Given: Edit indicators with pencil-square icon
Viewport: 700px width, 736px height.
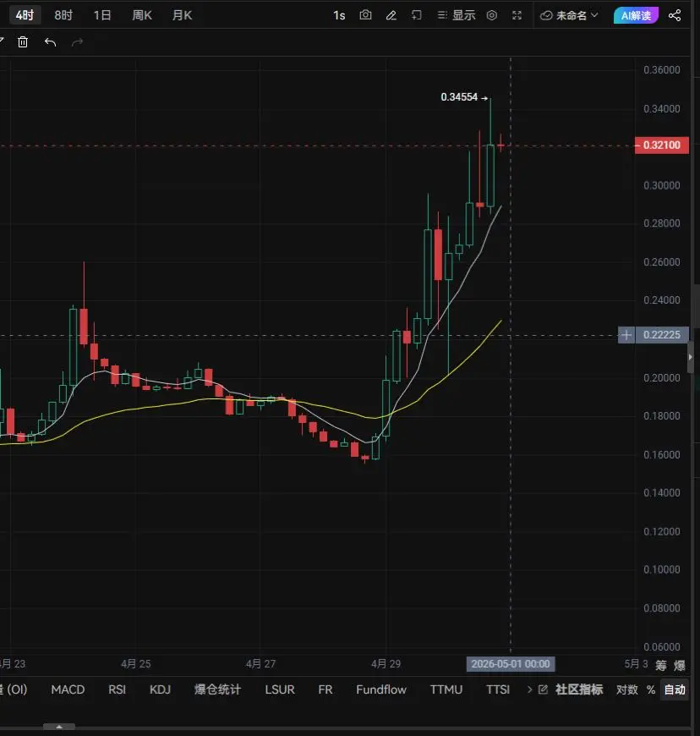Looking at the screenshot, I should click(543, 689).
